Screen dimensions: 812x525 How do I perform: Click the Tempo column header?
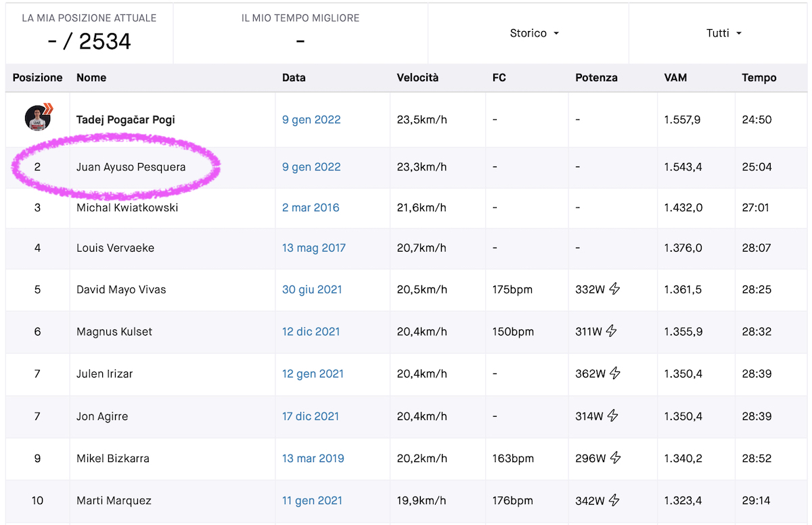[759, 78]
